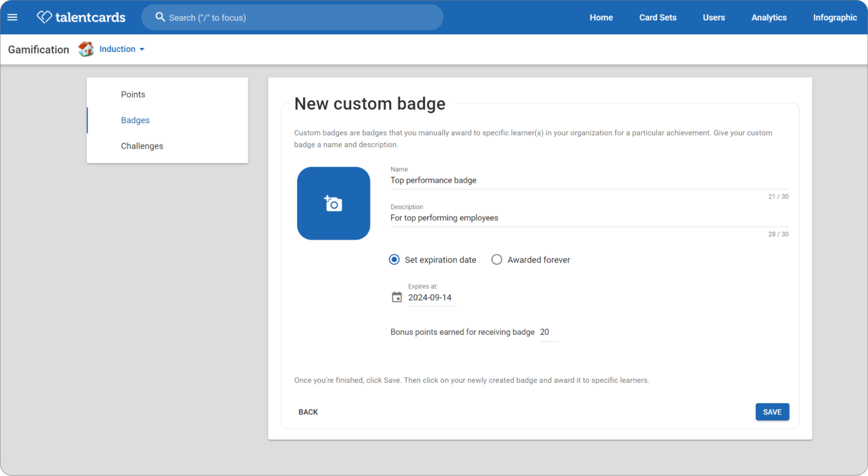Screen dimensions: 868x476
Task: Click the bonus points value field
Action: point(549,332)
